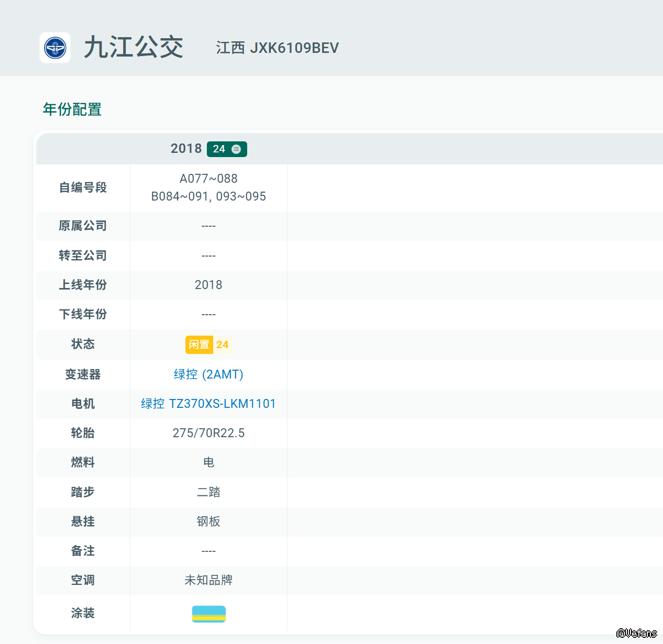Viewport: 663px width, 644px height.
Task: Click the 闲置 status tag
Action: [x=199, y=345]
